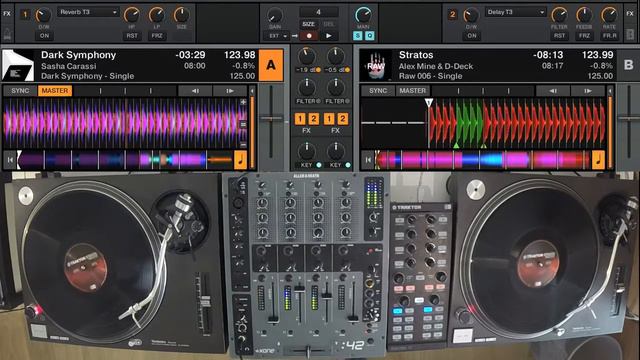The width and height of the screenshot is (640, 360).
Task: Toggle the FX panel button right of unit 2
Action: 630,14
